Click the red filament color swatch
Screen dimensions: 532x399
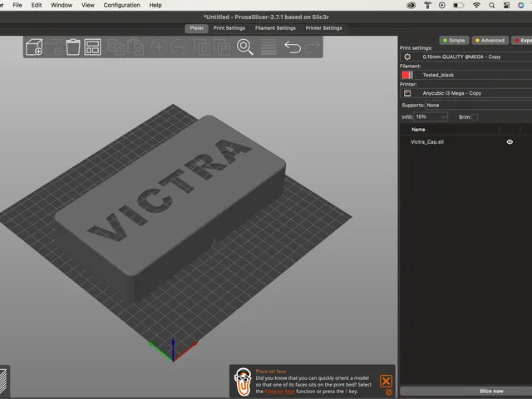click(407, 75)
